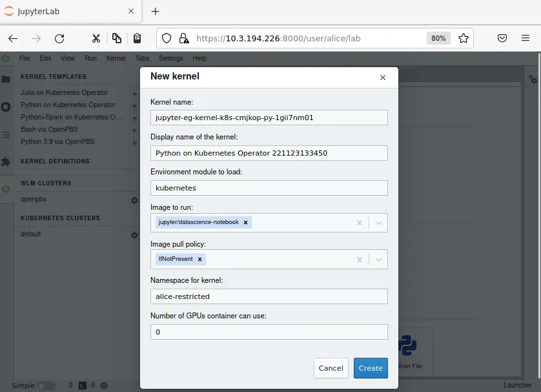Add Python 3.9 via OpenPBS template
This screenshot has width=541, height=392.
click(134, 143)
